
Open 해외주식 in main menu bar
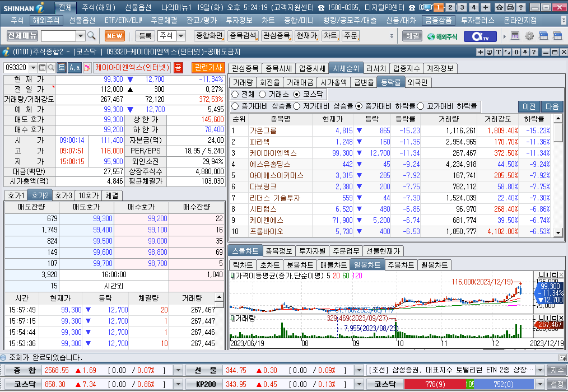click(46, 21)
